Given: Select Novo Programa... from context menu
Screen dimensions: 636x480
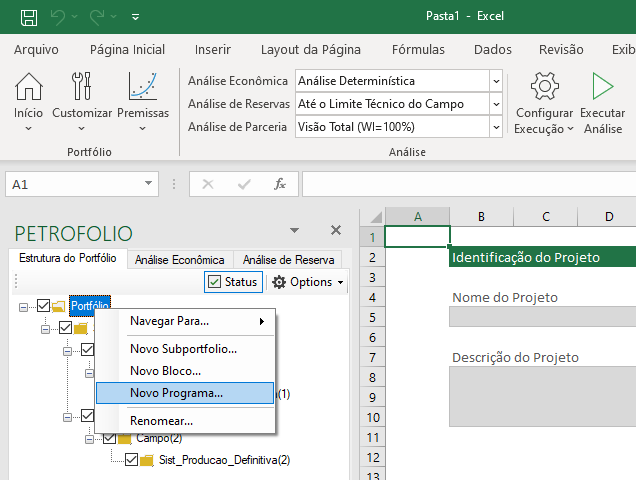Looking at the screenshot, I should point(176,393).
